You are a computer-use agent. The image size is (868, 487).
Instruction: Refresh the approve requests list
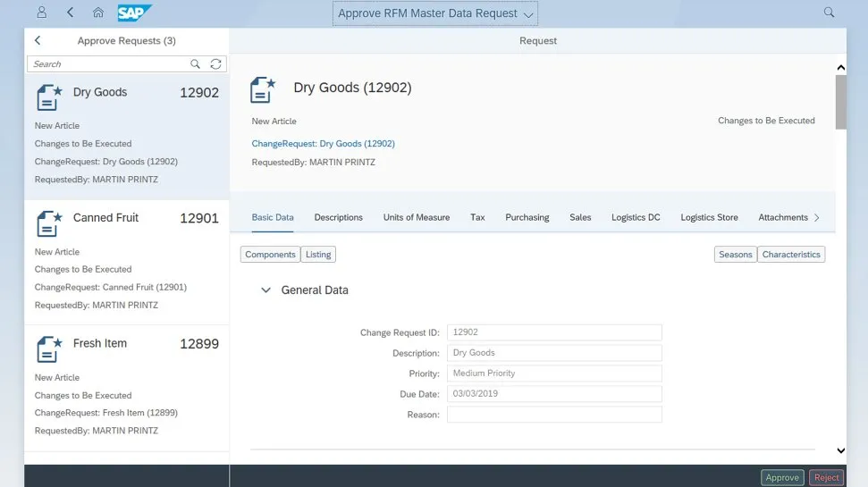(215, 64)
